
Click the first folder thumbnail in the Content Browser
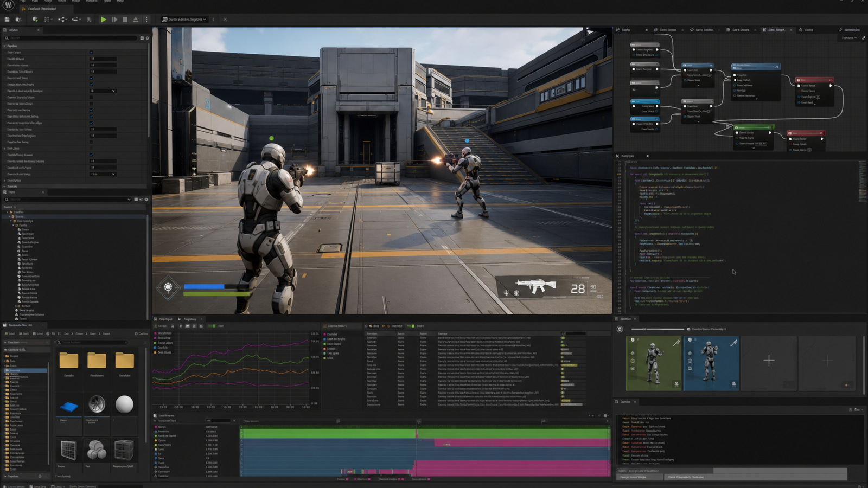pos(69,361)
